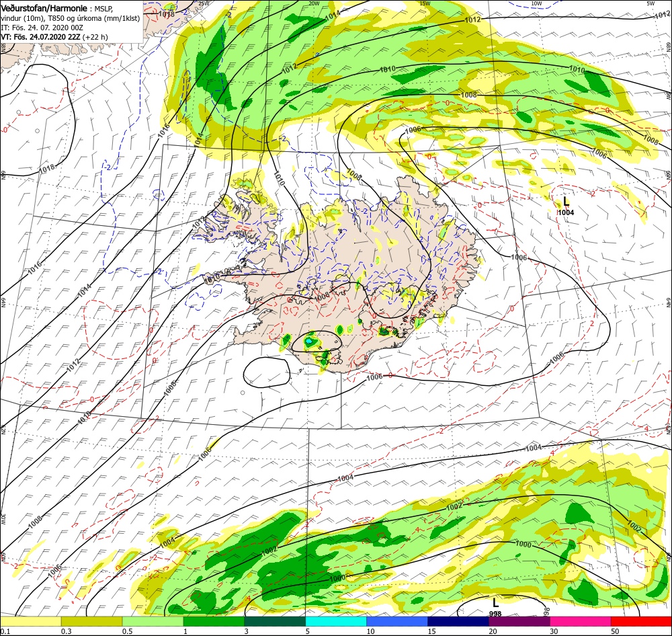This screenshot has height=636, width=672.
Task: Click the 'VT: Fös. 24.07.2020 22Z' valid time
Action: coord(40,37)
